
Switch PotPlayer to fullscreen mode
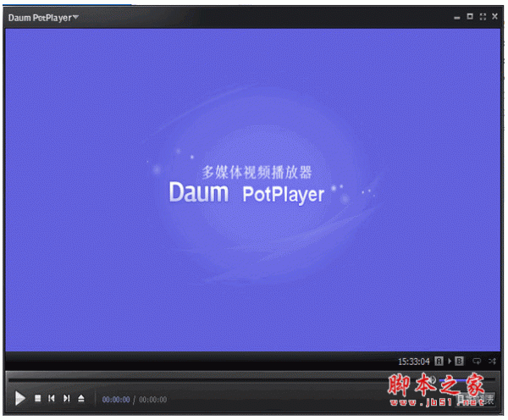pos(483,17)
